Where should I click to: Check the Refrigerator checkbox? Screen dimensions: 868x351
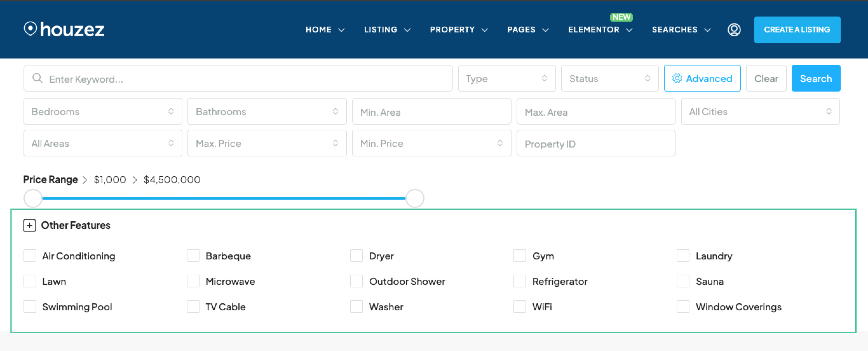pyautogui.click(x=519, y=281)
